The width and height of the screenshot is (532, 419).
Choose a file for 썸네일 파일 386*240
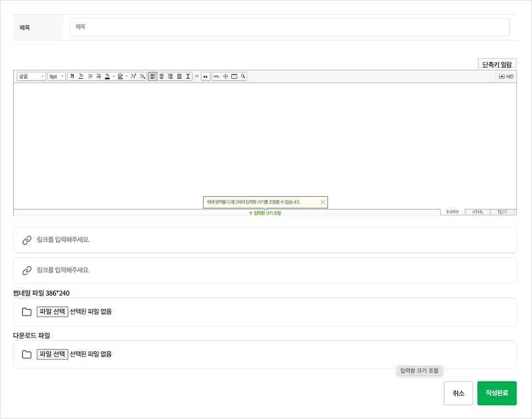[52, 311]
